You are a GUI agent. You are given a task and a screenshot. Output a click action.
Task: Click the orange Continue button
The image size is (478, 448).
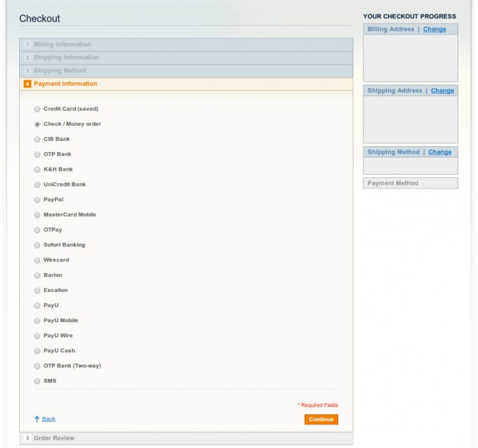coord(321,420)
